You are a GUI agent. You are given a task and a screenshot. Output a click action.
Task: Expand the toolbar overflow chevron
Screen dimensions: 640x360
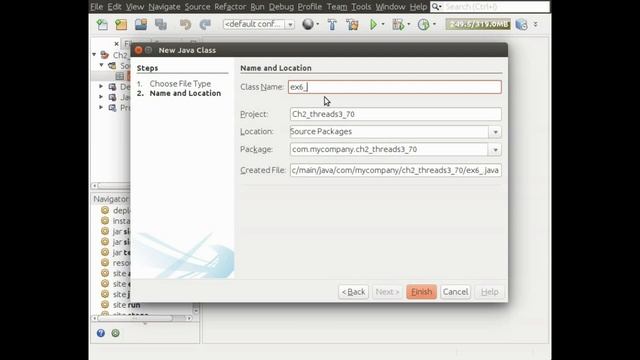(536, 24)
